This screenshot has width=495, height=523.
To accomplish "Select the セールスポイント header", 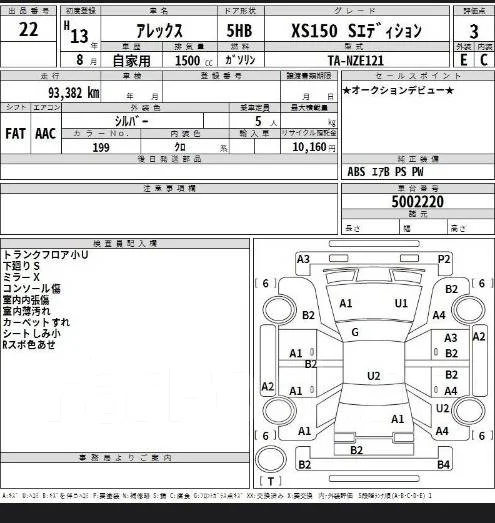I will (x=418, y=76).
